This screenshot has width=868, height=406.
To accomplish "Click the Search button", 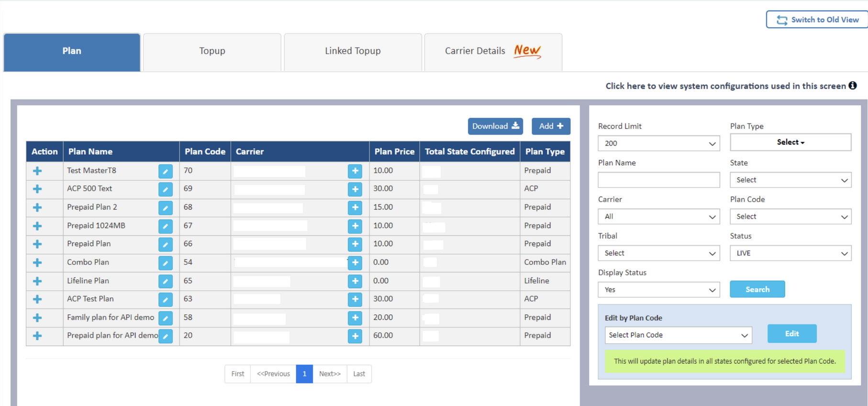I will tap(757, 289).
